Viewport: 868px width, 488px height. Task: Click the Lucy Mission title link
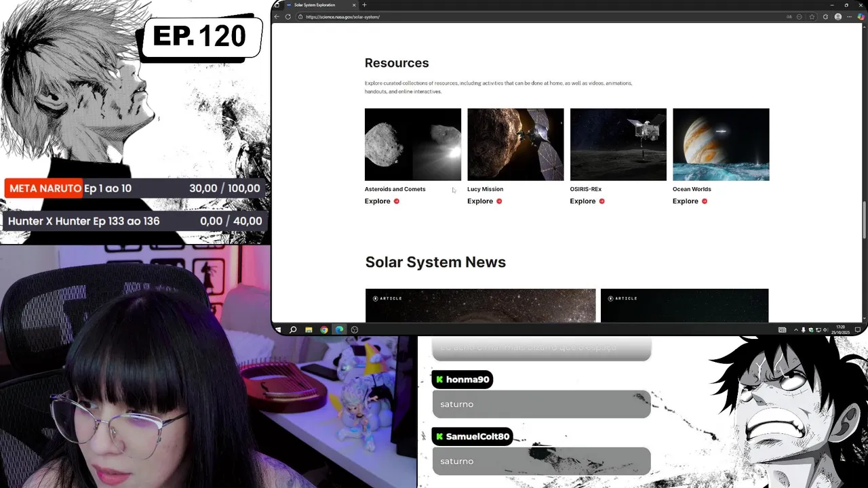(485, 189)
